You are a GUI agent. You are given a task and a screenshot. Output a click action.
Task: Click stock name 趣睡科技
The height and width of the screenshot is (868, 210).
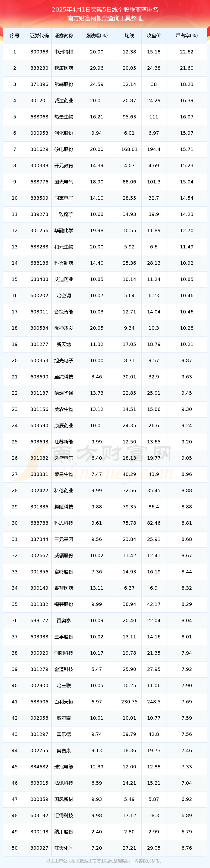pos(64,507)
